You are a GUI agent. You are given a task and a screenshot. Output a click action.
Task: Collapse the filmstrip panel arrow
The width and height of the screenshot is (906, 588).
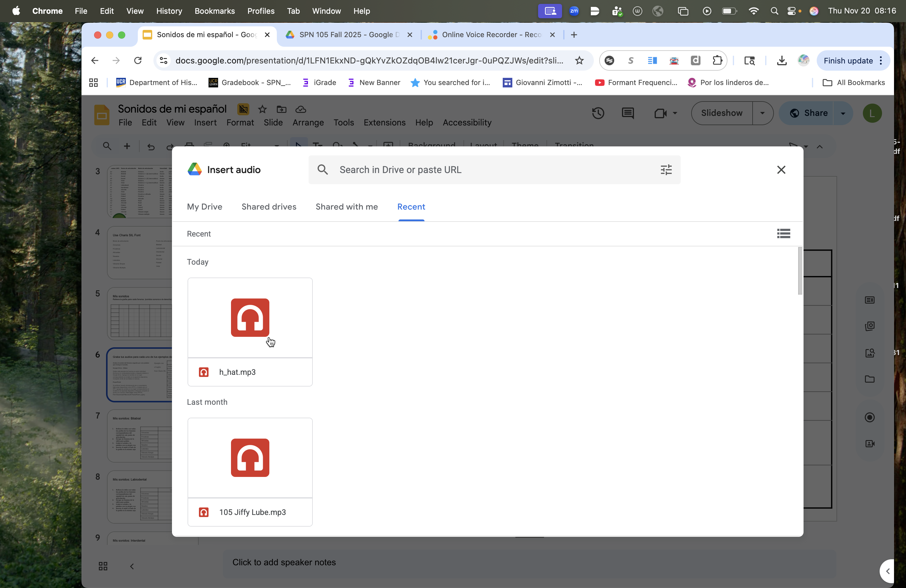132,566
